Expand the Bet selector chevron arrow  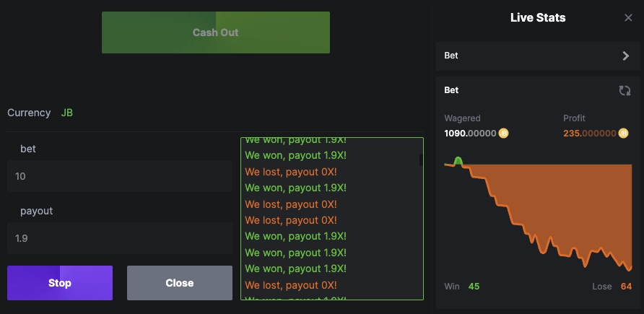tap(625, 56)
